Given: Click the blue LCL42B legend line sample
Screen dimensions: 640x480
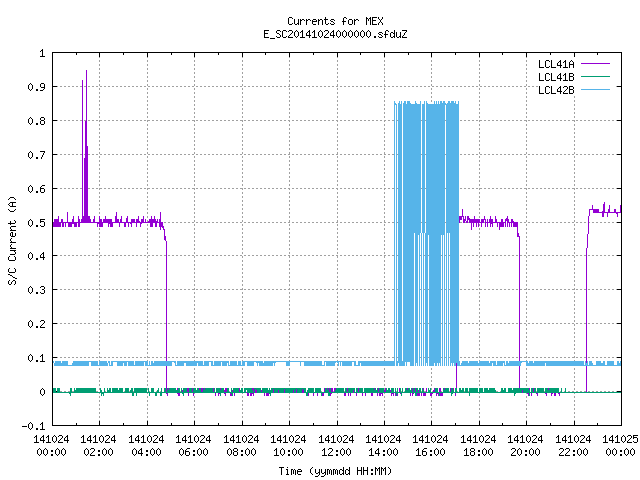Looking at the screenshot, I should tap(596, 90).
